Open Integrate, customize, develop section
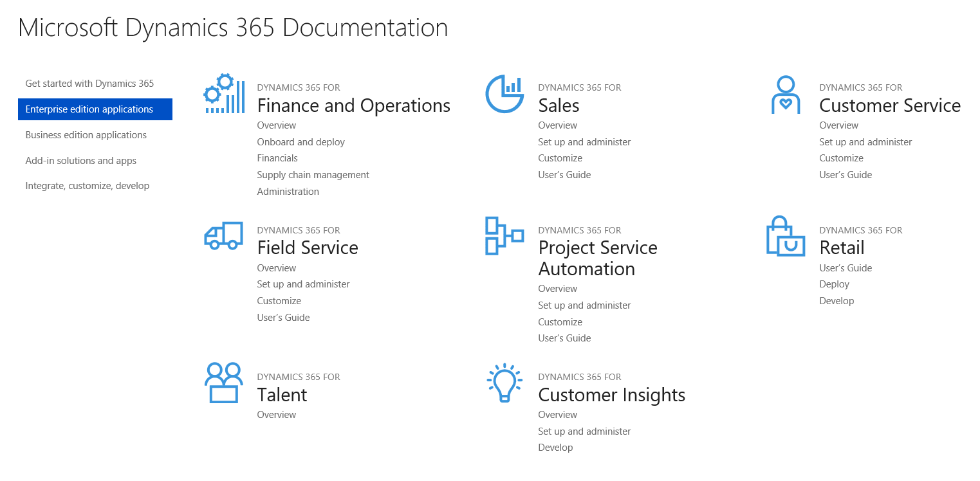Image resolution: width=980 pixels, height=481 pixels. click(88, 186)
